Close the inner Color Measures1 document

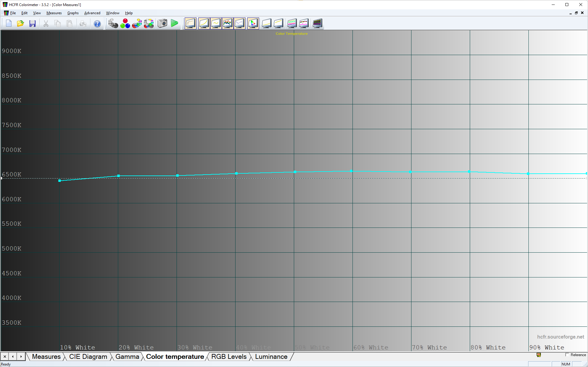582,13
